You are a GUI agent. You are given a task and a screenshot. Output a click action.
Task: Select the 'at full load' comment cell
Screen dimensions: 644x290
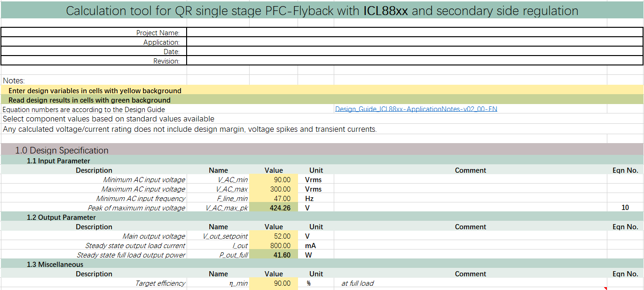(358, 283)
